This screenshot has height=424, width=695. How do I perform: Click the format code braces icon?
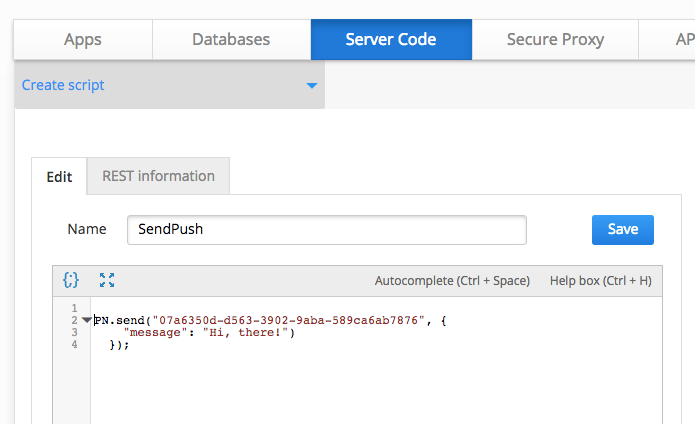71,280
